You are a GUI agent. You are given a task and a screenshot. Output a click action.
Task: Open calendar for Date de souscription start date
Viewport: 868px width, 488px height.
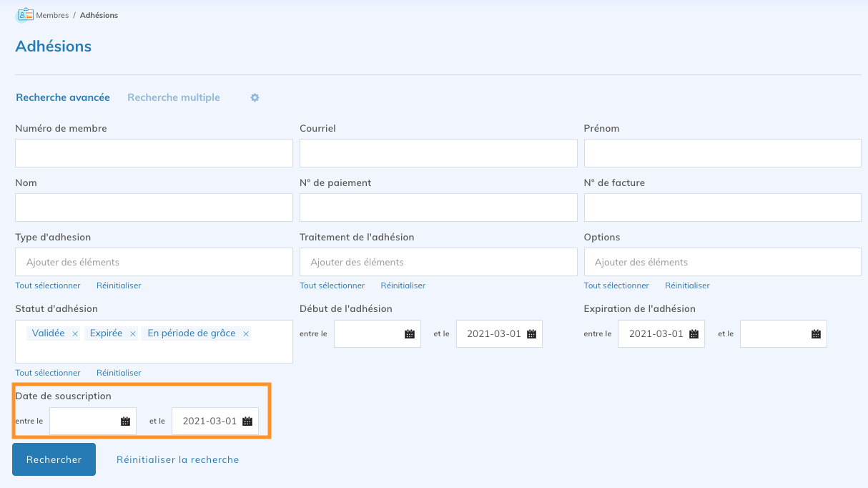(125, 421)
